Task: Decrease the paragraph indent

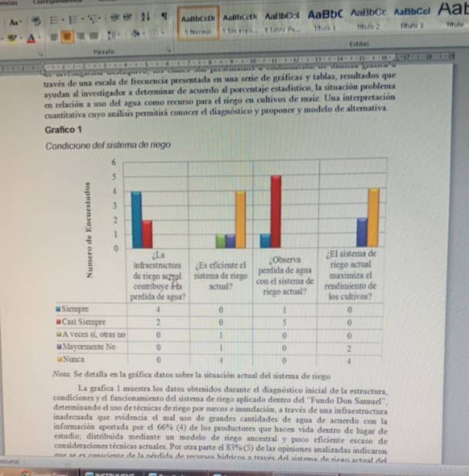Action: point(114,18)
